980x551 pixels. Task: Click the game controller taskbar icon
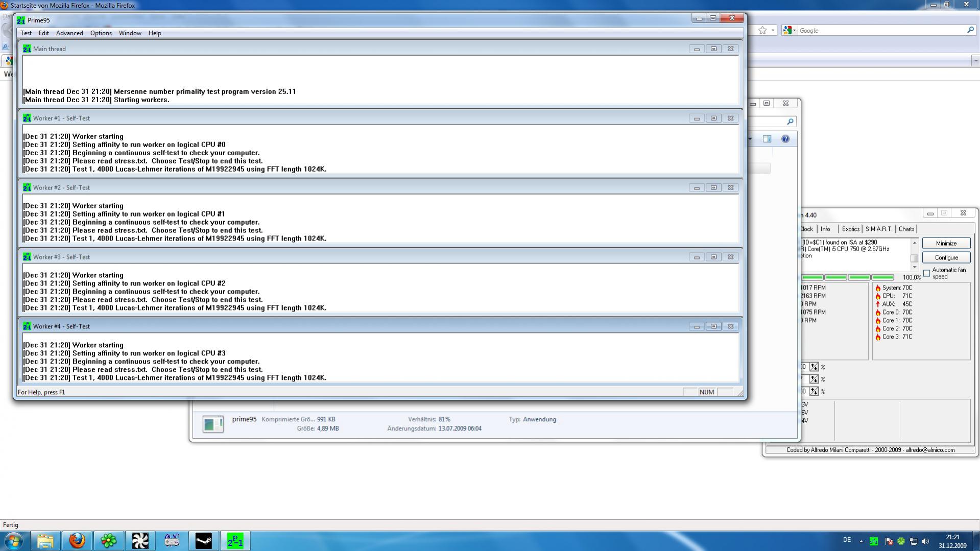(x=172, y=541)
